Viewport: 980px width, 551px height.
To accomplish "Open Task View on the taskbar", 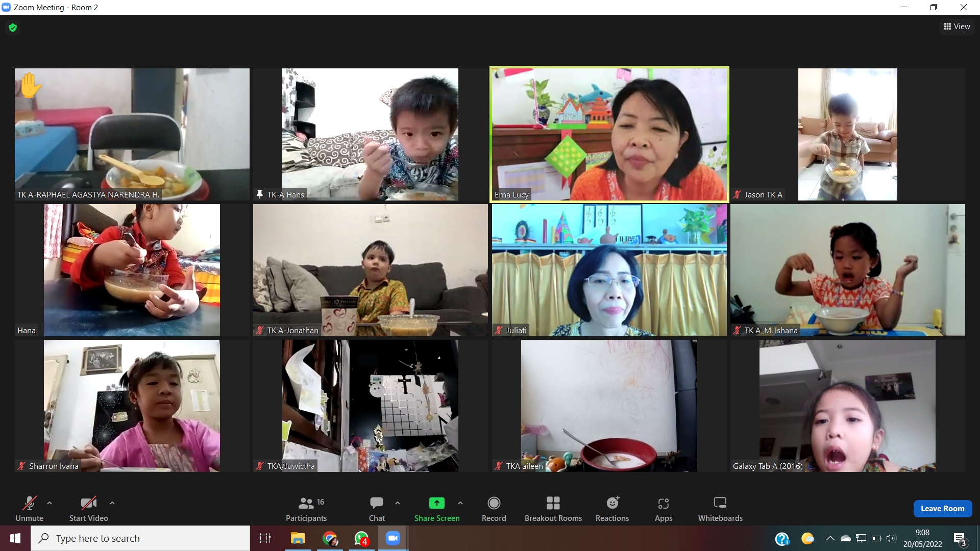I will tap(265, 538).
